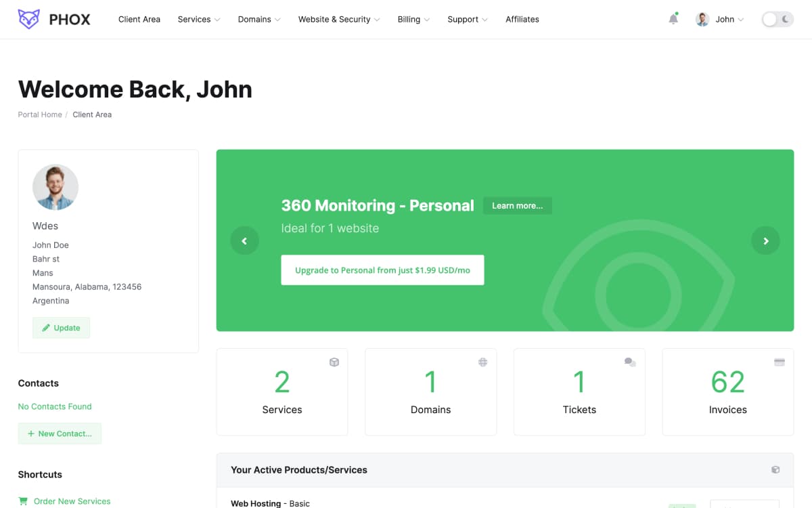Open Website & Security dropdown
Image resolution: width=812 pixels, height=508 pixels.
[339, 20]
